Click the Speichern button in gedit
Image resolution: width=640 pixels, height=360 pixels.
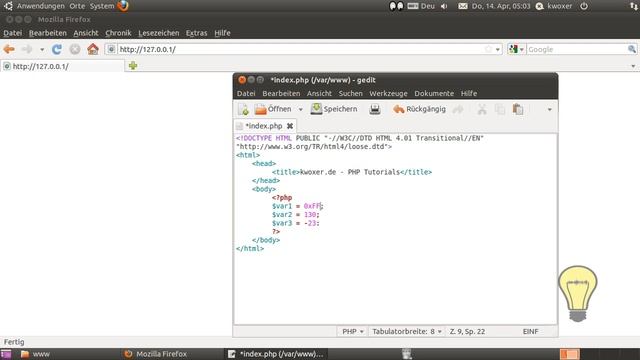tap(334, 109)
